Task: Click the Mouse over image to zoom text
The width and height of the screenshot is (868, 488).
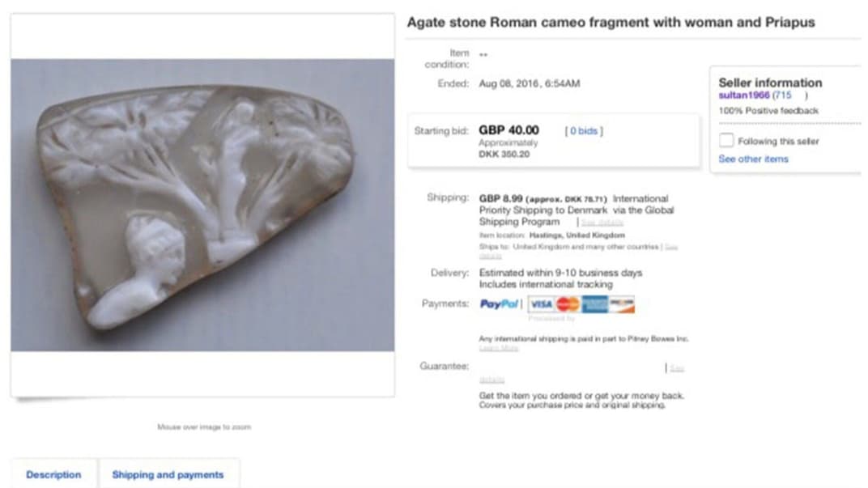Action: click(203, 426)
